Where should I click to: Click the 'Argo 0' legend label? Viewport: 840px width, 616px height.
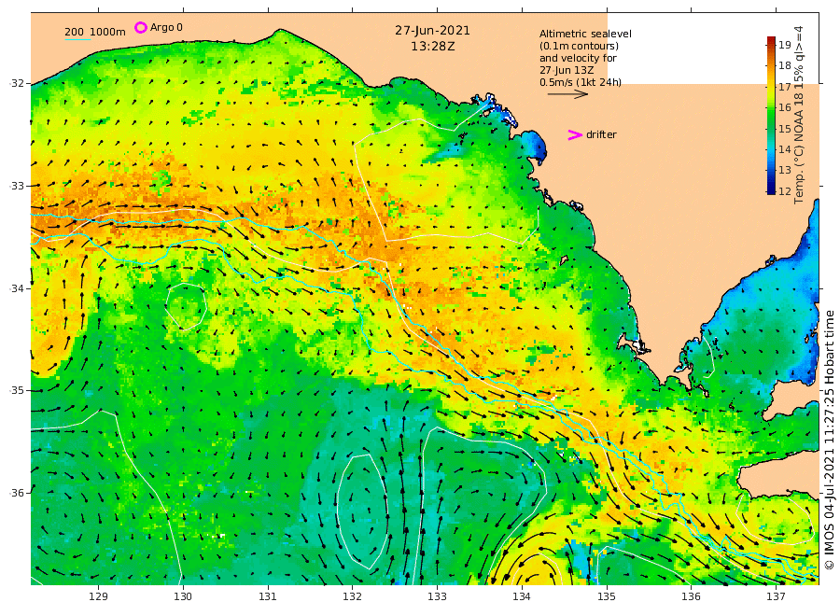pyautogui.click(x=166, y=27)
